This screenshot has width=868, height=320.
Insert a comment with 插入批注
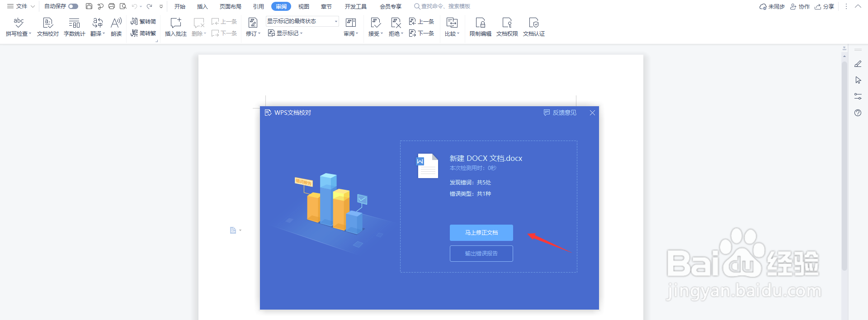click(176, 27)
